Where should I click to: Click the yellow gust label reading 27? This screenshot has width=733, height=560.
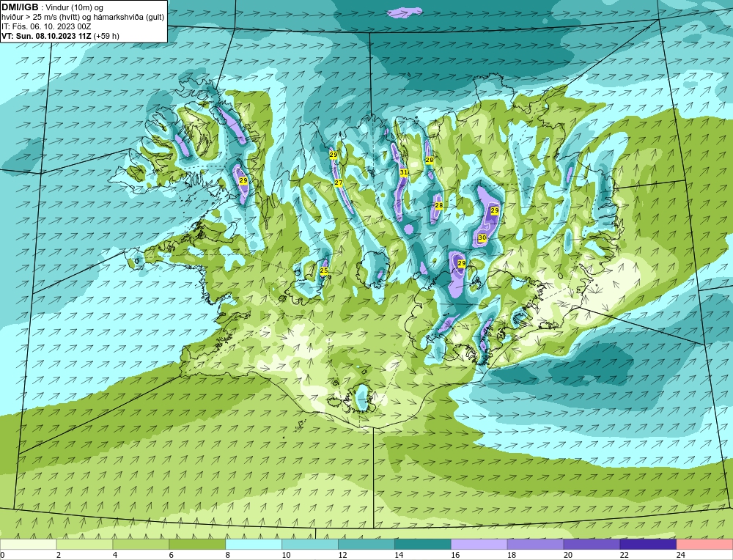(339, 183)
